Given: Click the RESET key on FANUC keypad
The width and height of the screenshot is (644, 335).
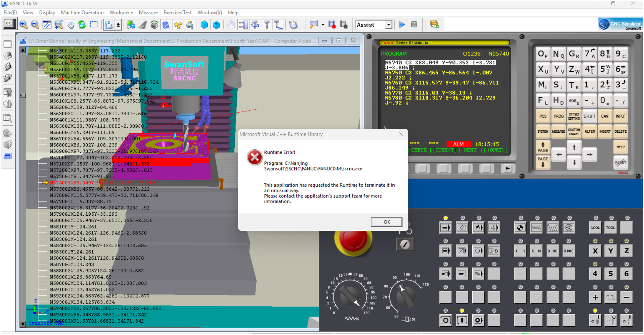Looking at the screenshot, I should 621,162.
